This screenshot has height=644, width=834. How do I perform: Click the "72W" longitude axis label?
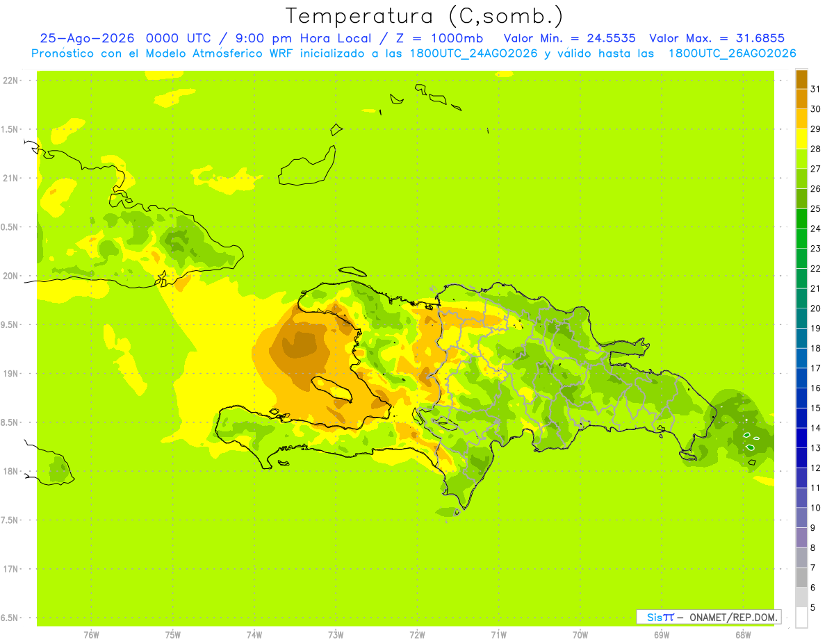pos(417,634)
